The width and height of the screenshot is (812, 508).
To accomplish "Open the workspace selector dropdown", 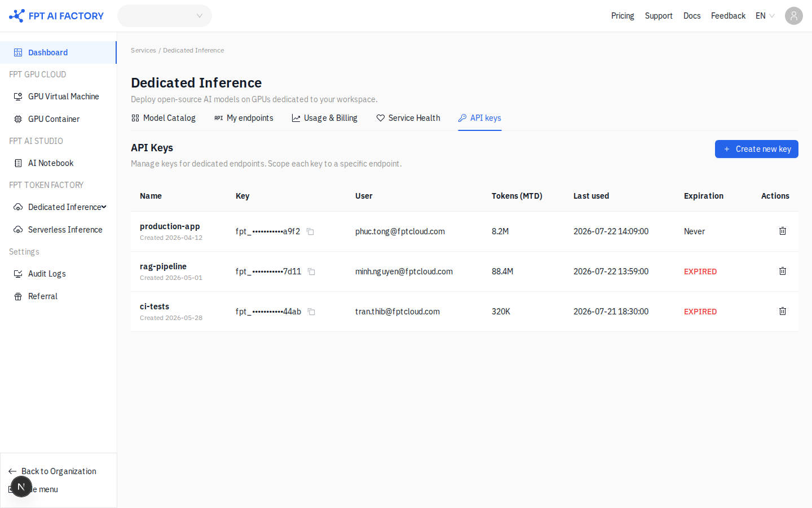I will (x=165, y=16).
